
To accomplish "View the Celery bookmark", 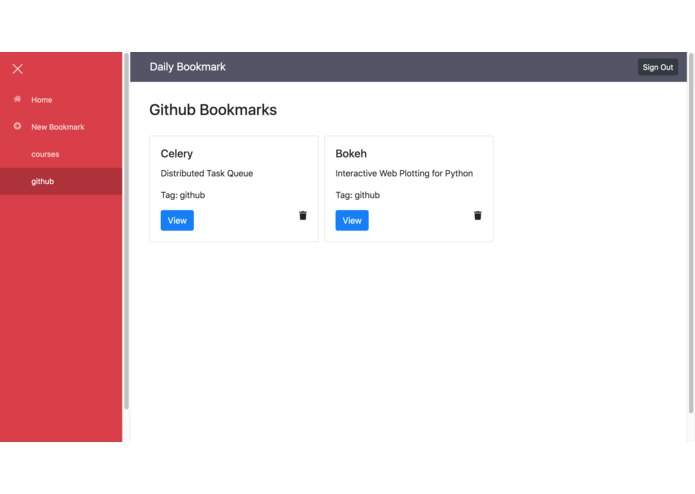I will (x=177, y=220).
